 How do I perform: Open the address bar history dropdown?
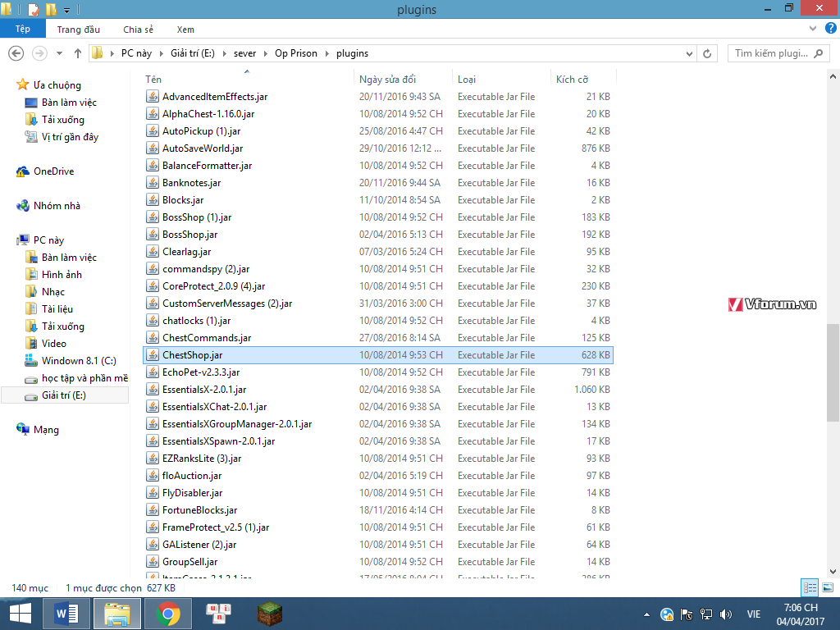[689, 53]
